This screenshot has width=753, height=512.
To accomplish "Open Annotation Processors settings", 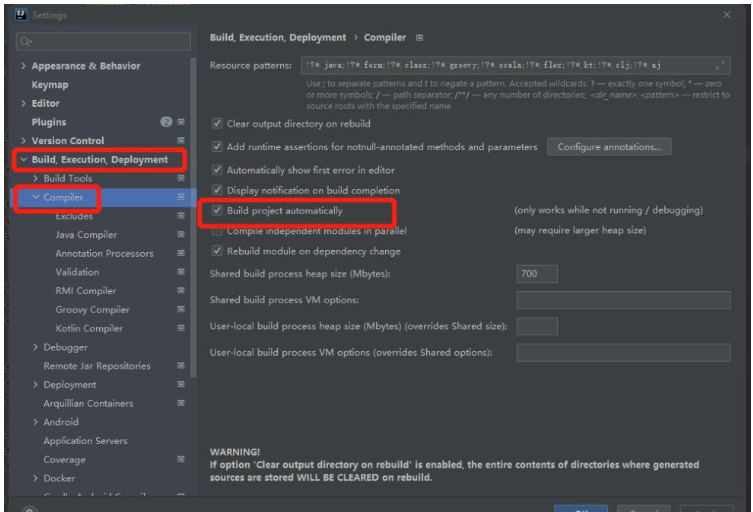I will [x=104, y=254].
